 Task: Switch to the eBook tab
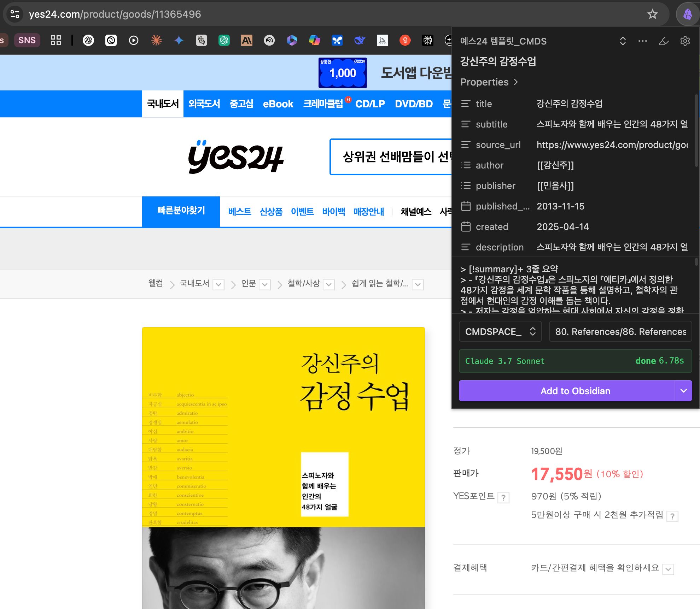coord(278,104)
